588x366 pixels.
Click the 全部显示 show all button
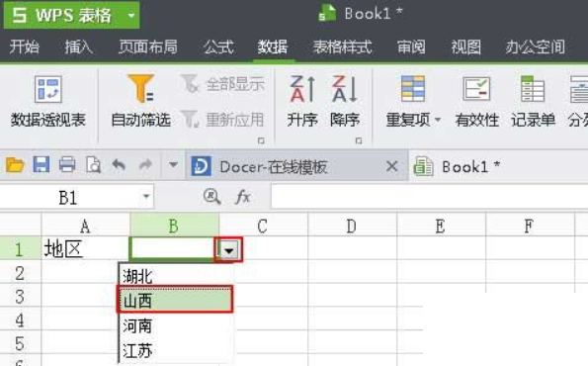tap(222, 84)
